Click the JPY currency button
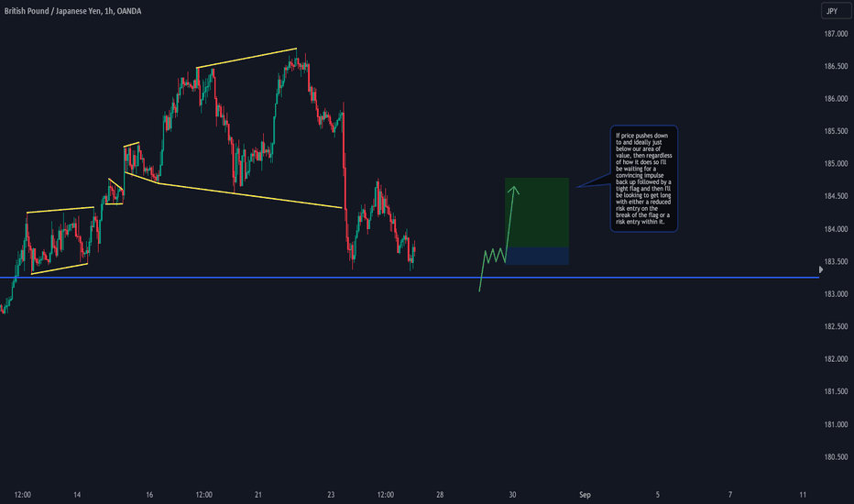854x504 pixels. click(836, 11)
